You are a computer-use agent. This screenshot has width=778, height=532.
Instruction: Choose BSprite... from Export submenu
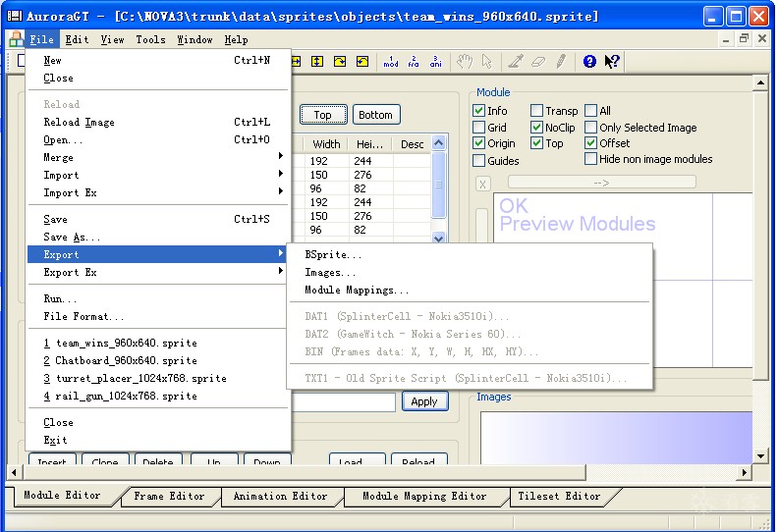[470, 254]
